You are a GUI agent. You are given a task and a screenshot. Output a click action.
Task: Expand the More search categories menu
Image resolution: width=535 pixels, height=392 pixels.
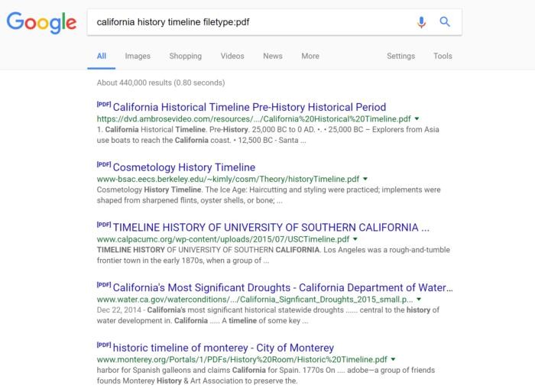click(x=310, y=56)
